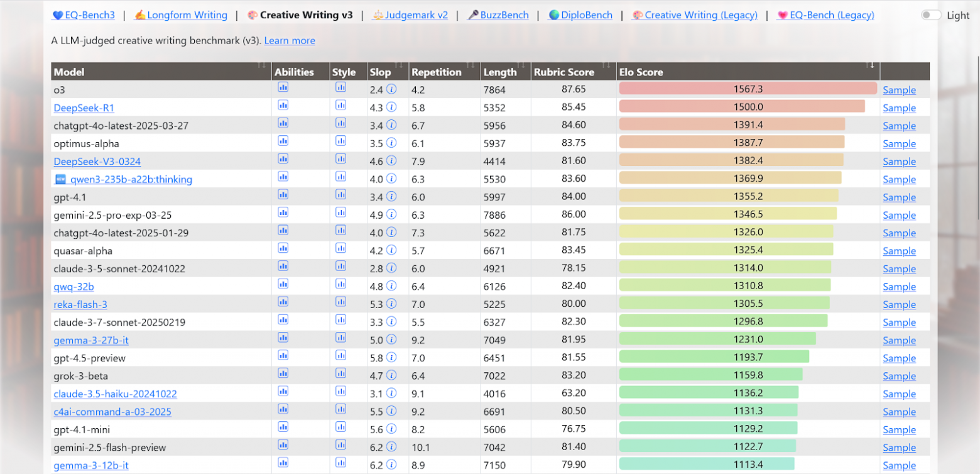Click Slop info icon for gemma-3-27b-it
The height and width of the screenshot is (474, 980).
pos(391,339)
